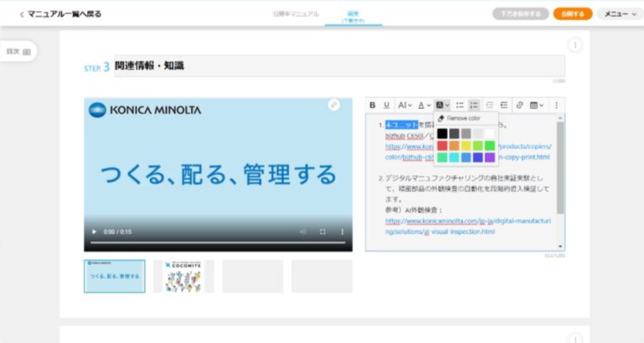Pick the yellow color swatch
This screenshot has height=343, width=644.
[466, 146]
